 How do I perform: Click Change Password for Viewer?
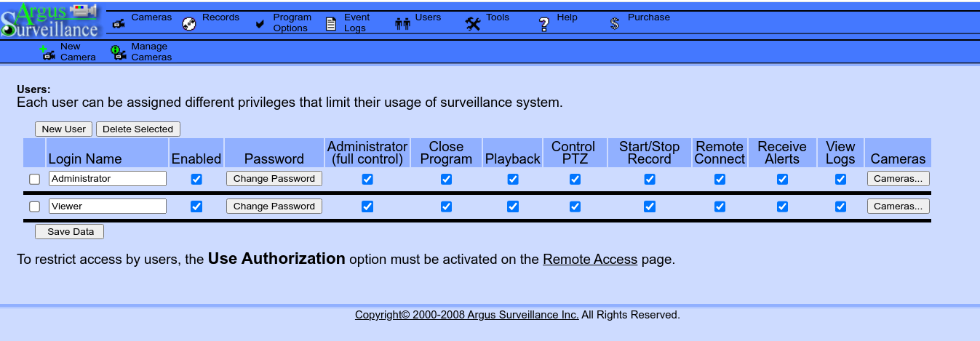coord(274,206)
